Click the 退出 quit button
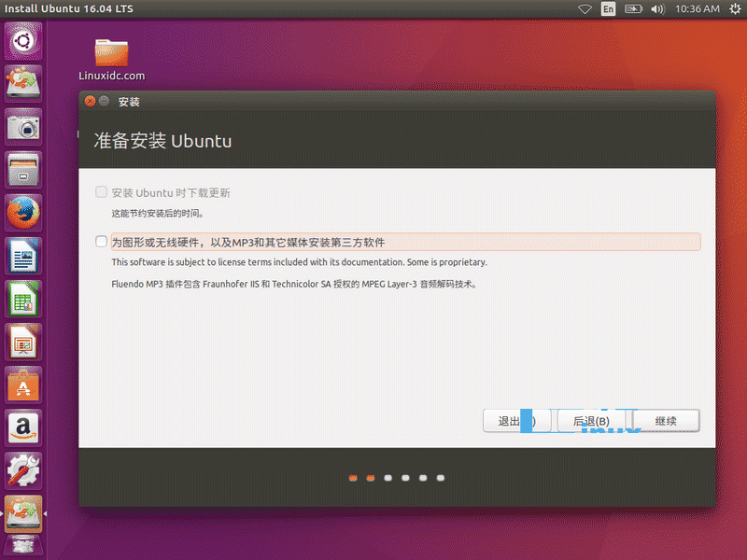 click(x=517, y=421)
